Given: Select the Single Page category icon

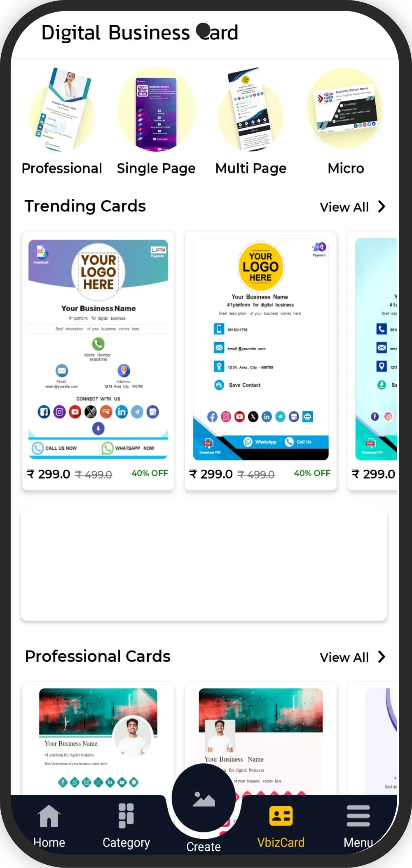Looking at the screenshot, I should pyautogui.click(x=156, y=110).
